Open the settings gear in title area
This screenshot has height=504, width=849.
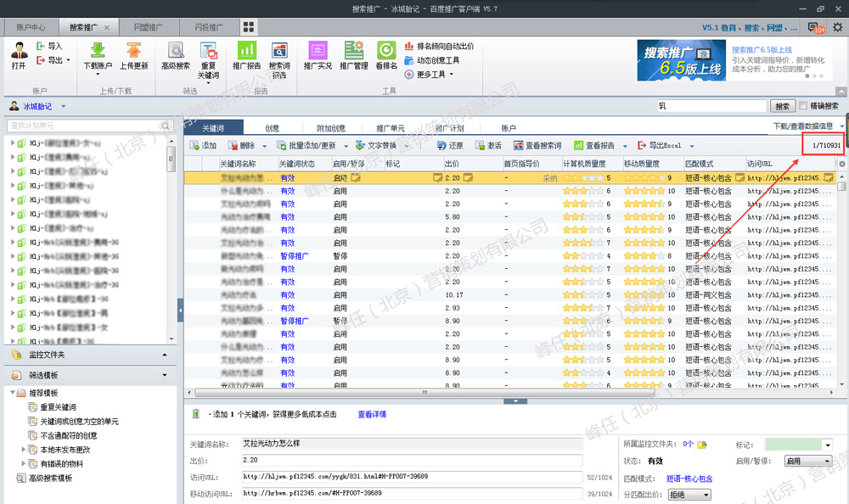838,26
